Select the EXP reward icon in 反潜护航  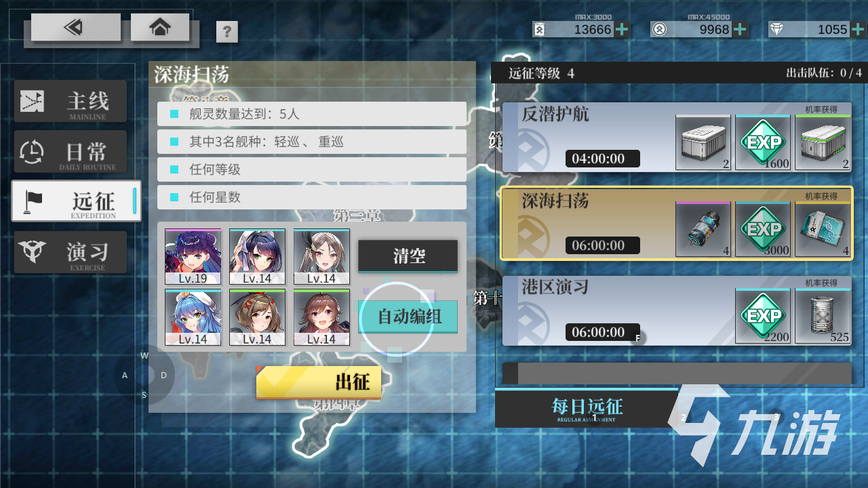point(763,142)
